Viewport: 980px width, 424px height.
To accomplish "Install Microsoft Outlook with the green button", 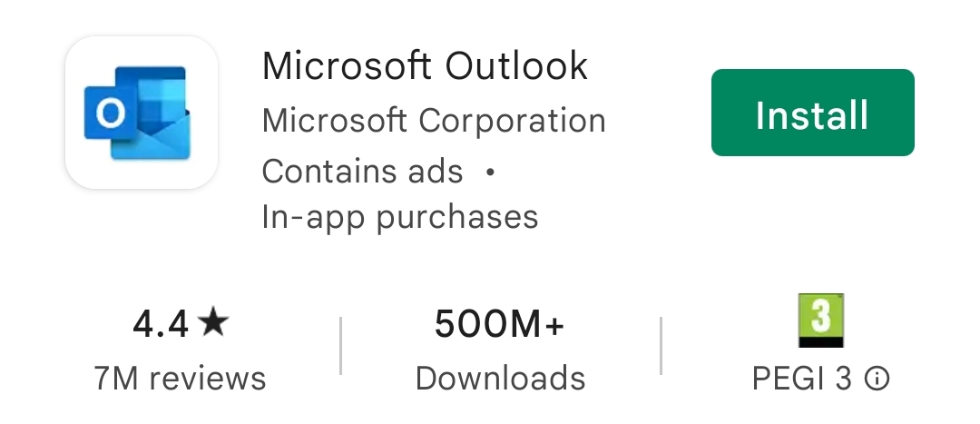I will 812,113.
